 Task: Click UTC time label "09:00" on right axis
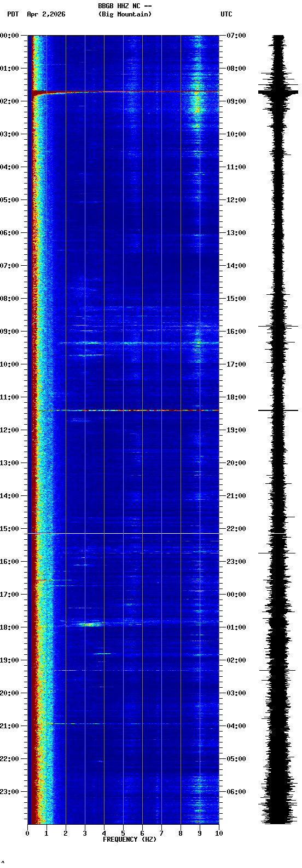(236, 101)
